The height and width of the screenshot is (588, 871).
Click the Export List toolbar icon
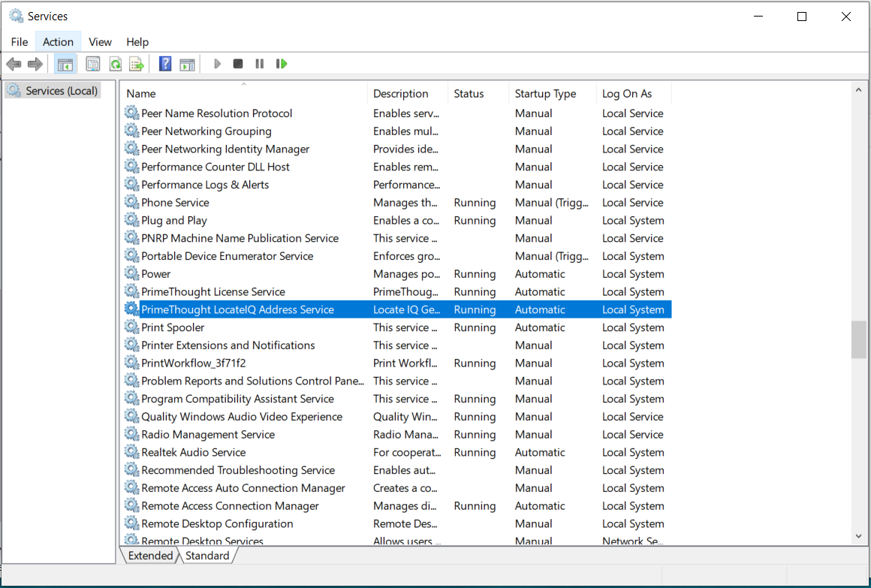[136, 64]
